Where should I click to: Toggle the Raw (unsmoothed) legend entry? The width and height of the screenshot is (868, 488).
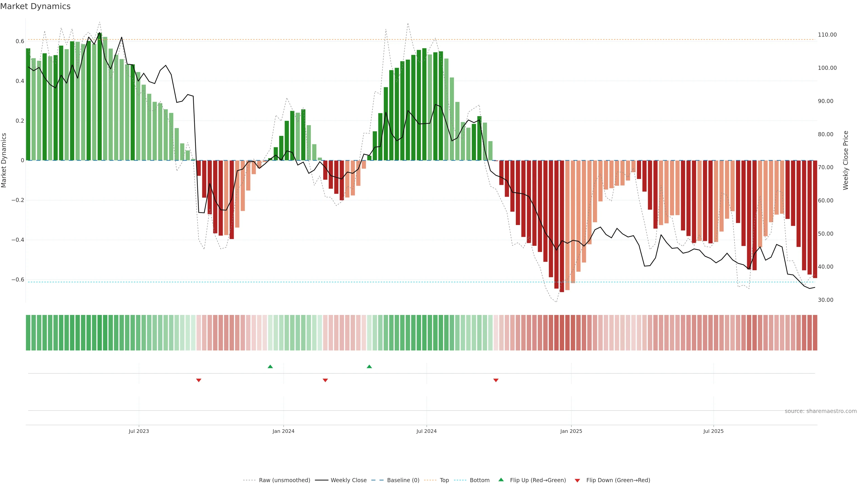pos(284,480)
